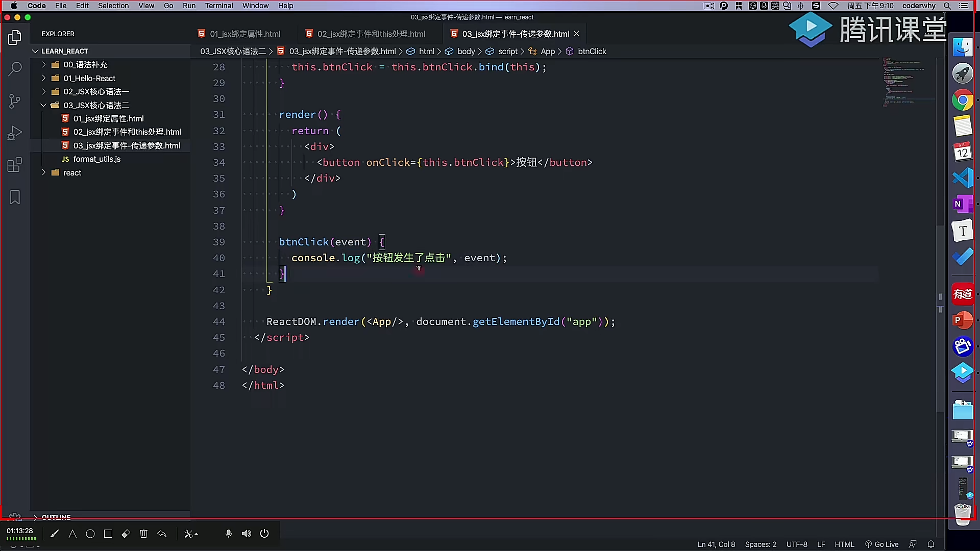Toggle the microphone in recorder toolbar
Image resolution: width=980 pixels, height=551 pixels.
pyautogui.click(x=229, y=534)
